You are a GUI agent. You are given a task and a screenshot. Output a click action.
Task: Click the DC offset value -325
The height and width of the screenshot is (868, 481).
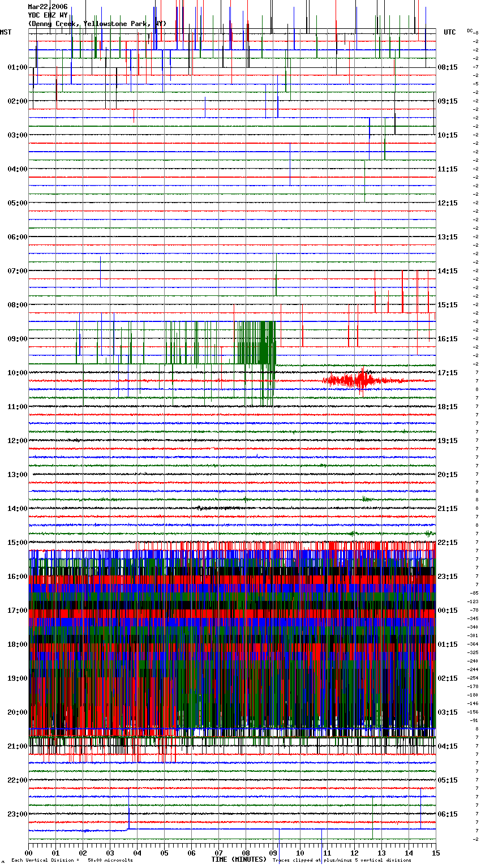[473, 652]
